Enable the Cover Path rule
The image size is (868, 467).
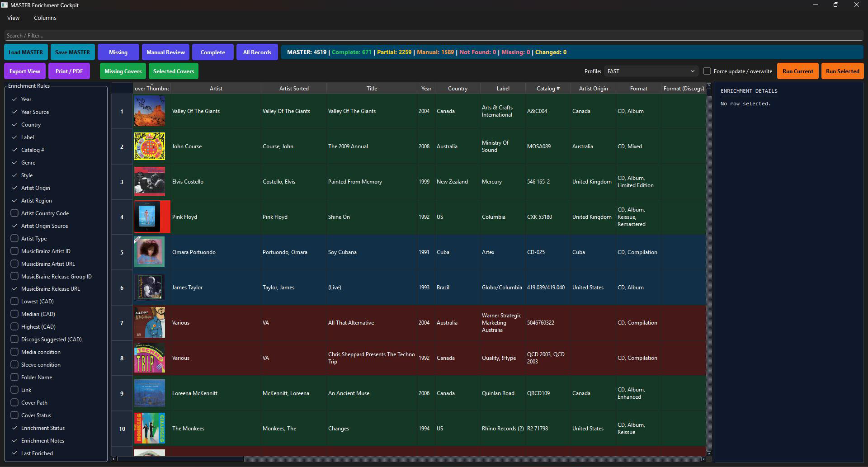click(14, 402)
